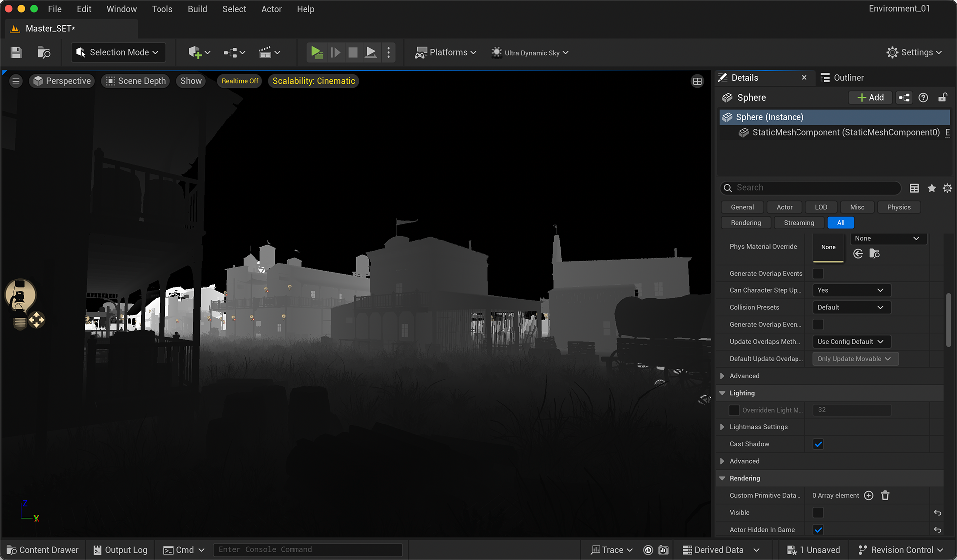Click the Play in editor button
957x560 pixels.
pos(317,52)
